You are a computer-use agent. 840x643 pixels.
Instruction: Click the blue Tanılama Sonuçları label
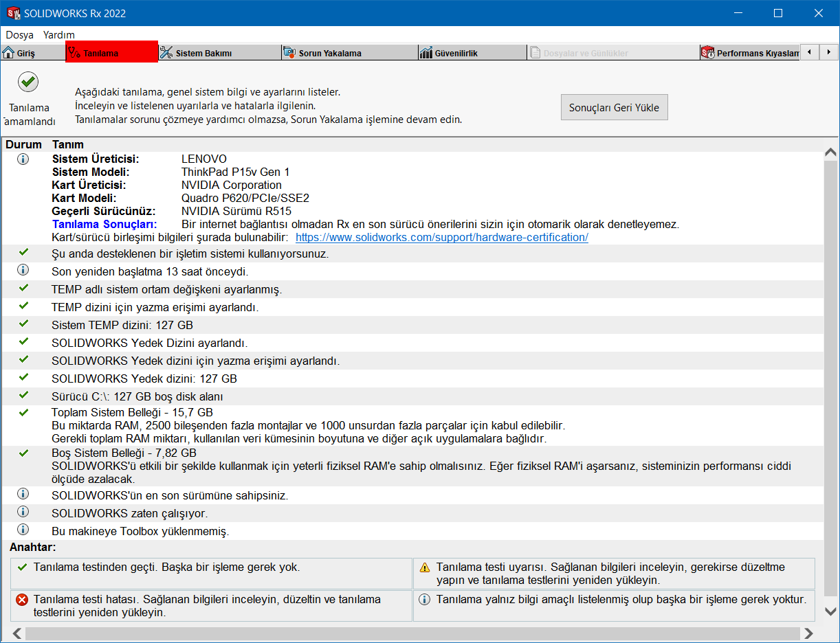coord(104,225)
